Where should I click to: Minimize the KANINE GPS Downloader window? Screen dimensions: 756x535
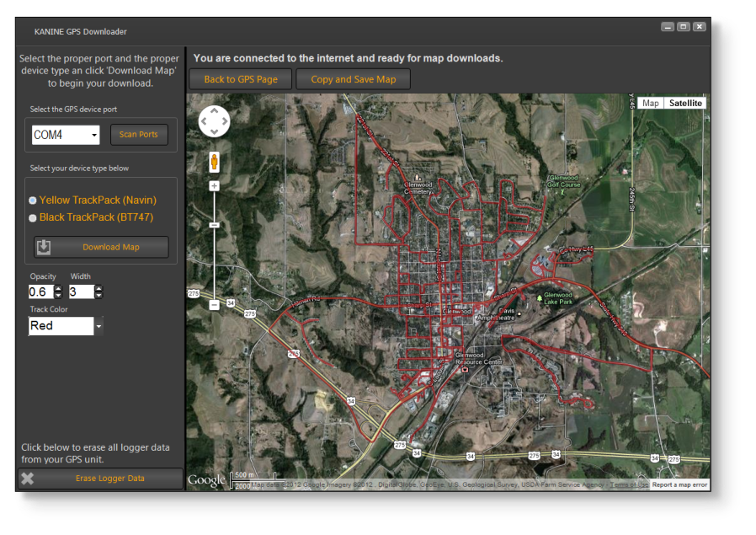[x=668, y=27]
